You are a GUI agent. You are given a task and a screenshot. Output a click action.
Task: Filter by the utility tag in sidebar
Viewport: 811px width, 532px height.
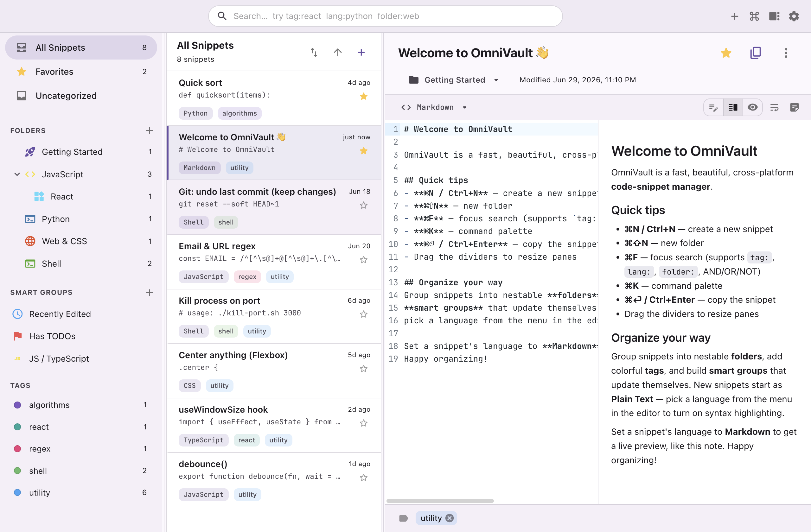pos(81,492)
